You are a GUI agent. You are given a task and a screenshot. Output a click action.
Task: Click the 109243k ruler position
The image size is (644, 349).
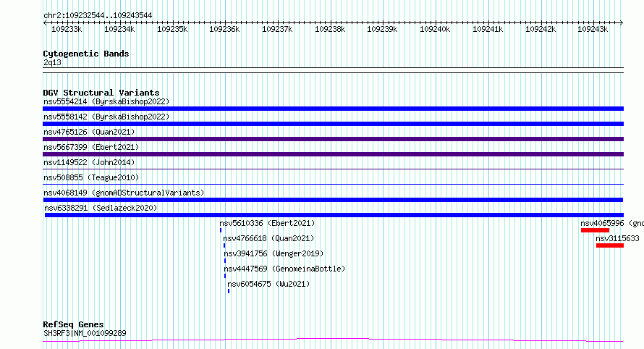593,29
